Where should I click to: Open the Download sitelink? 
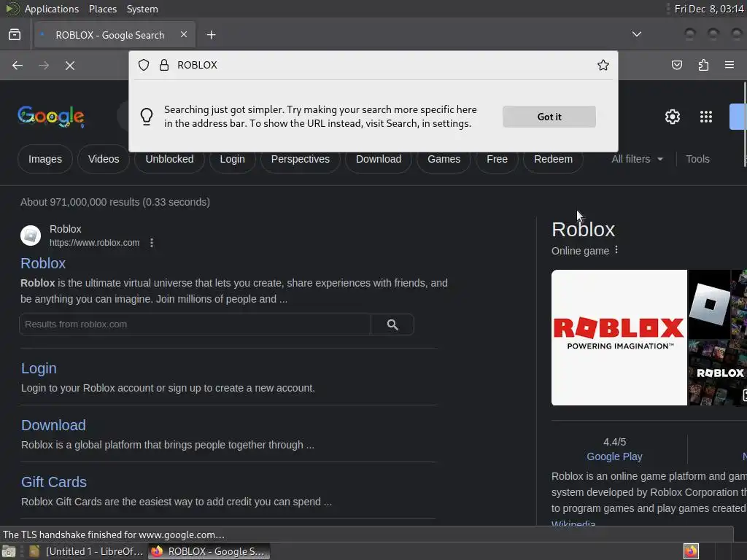[x=53, y=425]
